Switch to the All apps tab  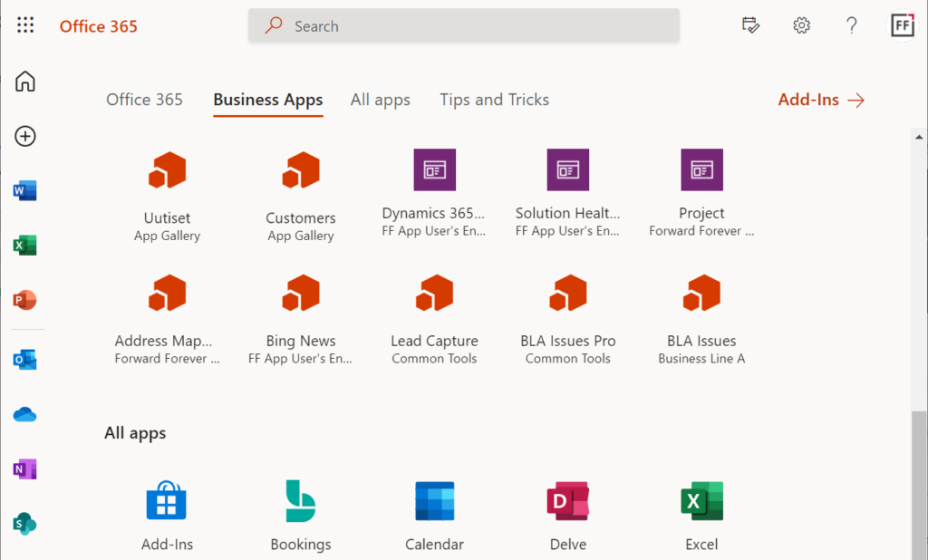coord(380,100)
